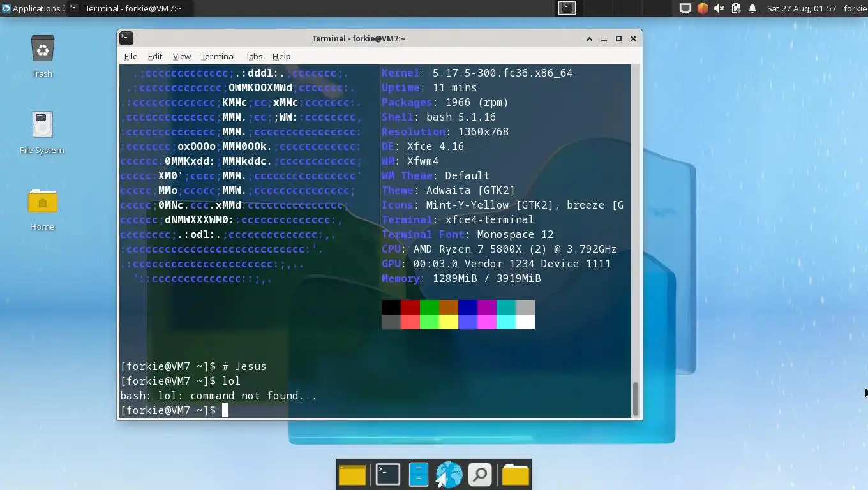Viewport: 868px width, 490px height.
Task: Open the notifications bell icon
Action: [752, 8]
